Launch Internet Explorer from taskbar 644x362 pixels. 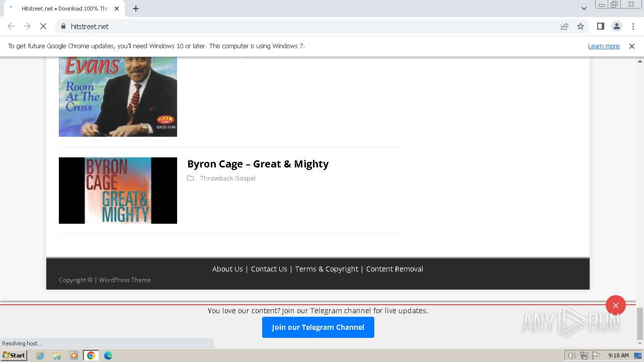point(40,355)
